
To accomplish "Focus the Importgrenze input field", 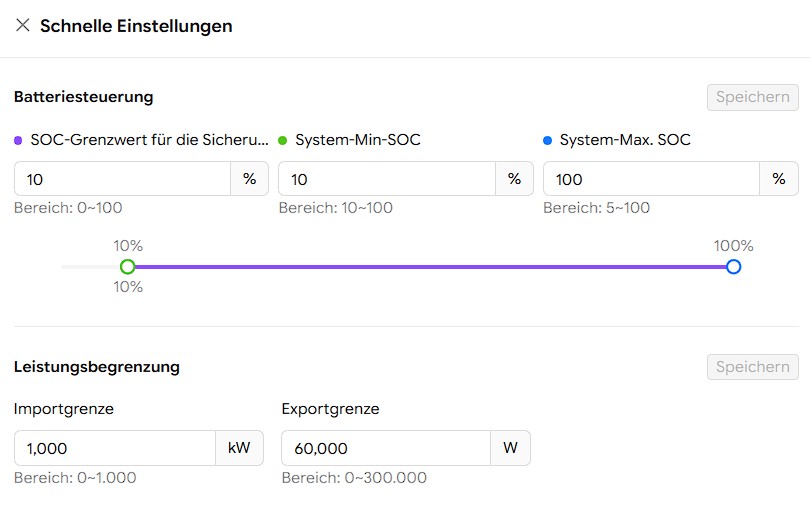I will click(114, 448).
